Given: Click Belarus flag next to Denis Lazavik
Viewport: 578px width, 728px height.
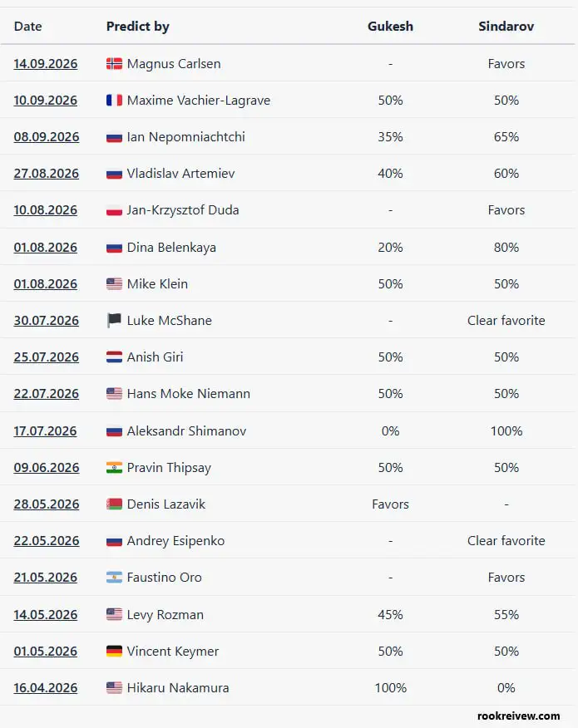Looking at the screenshot, I should click(114, 504).
